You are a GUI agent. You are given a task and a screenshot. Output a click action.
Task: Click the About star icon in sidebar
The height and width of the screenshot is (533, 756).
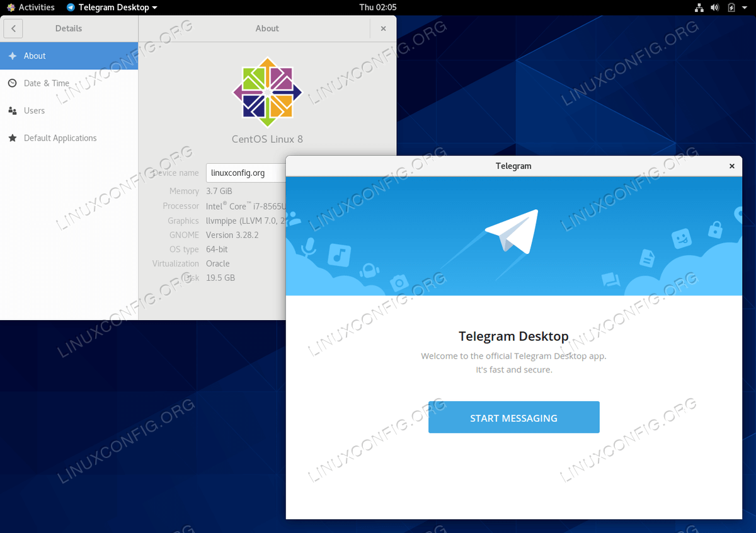[x=13, y=56]
